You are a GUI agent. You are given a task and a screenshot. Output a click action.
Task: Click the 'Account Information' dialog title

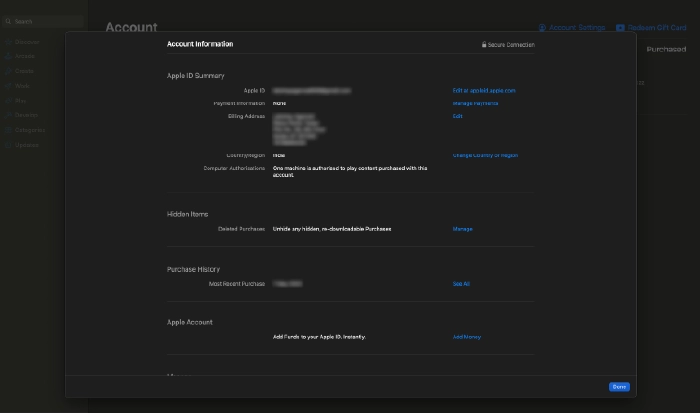point(200,44)
